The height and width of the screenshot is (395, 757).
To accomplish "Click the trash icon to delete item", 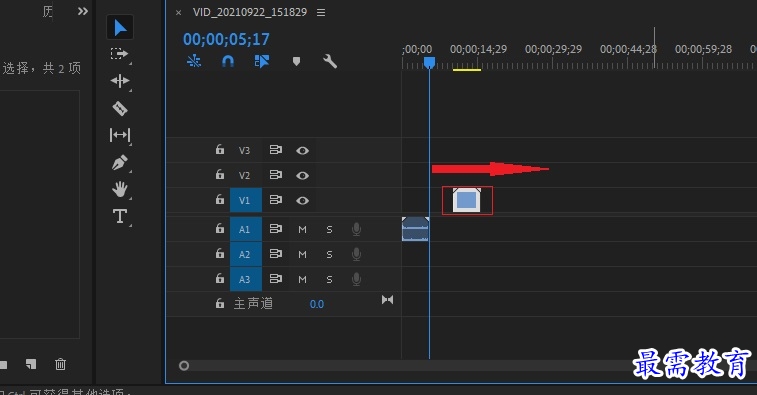I will (60, 364).
